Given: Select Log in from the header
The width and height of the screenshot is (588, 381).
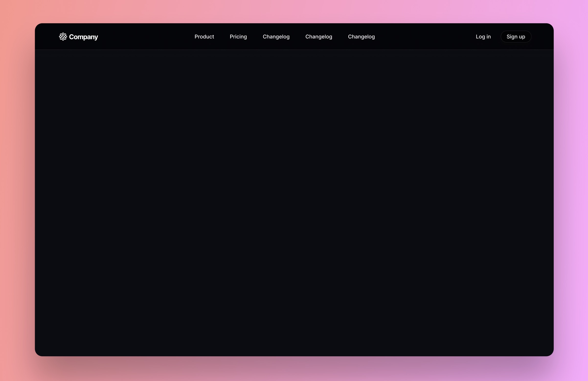Looking at the screenshot, I should (483, 37).
